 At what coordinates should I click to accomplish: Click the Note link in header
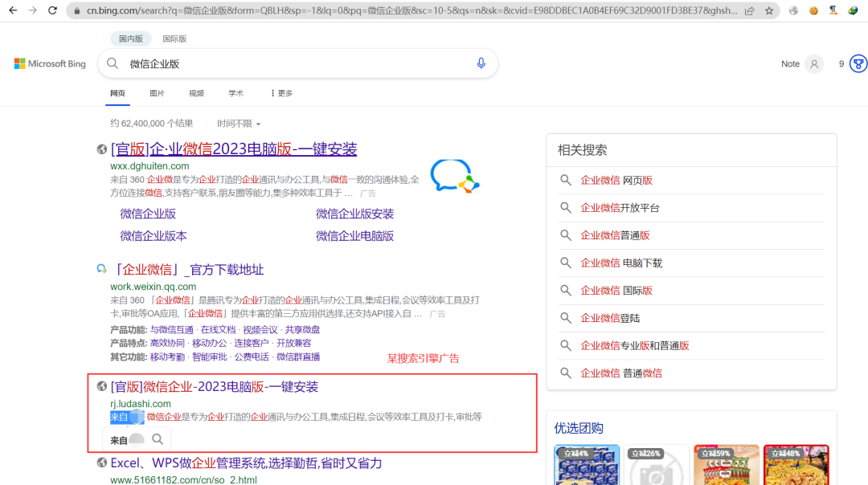790,64
